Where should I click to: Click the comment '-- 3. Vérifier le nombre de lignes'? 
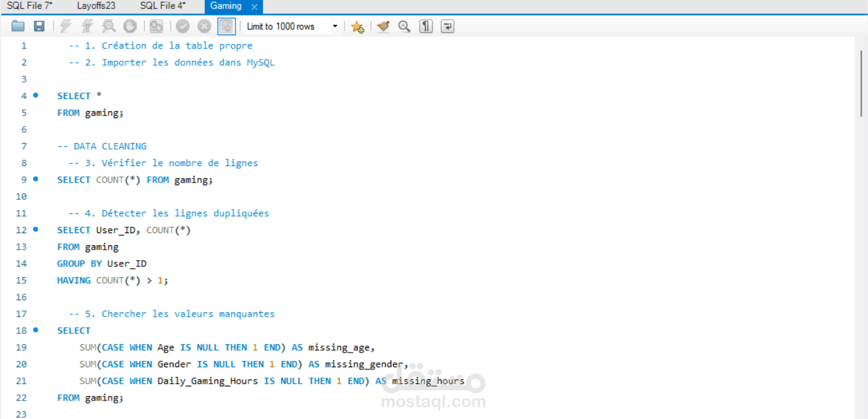163,163
